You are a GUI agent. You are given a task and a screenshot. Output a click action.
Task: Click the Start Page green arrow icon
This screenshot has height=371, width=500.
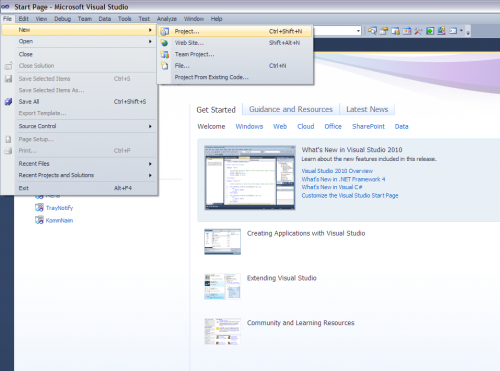430,31
